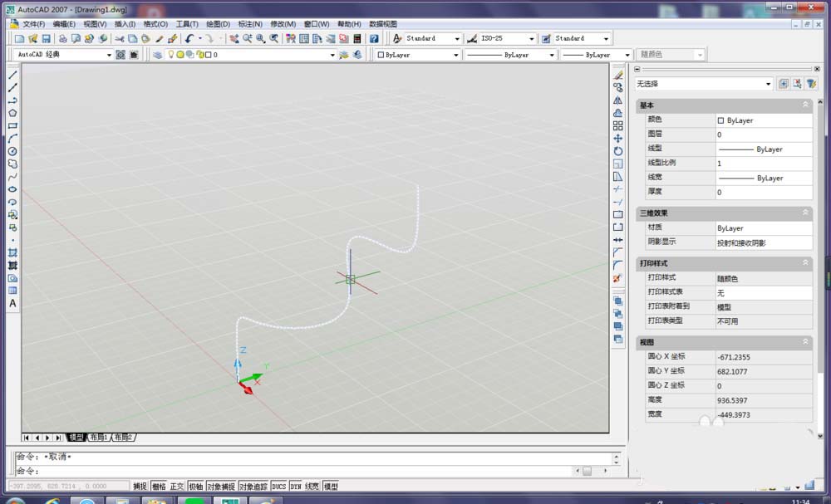Collapse the 三维效果 section in properties
Viewport: 831px width, 504px height.
(x=804, y=213)
